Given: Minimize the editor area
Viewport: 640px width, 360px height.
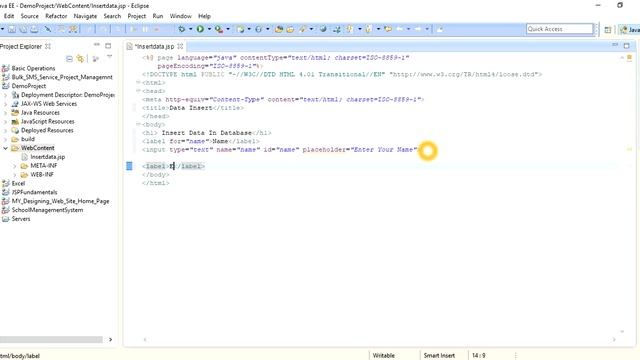Looking at the screenshot, I should coord(615,44).
